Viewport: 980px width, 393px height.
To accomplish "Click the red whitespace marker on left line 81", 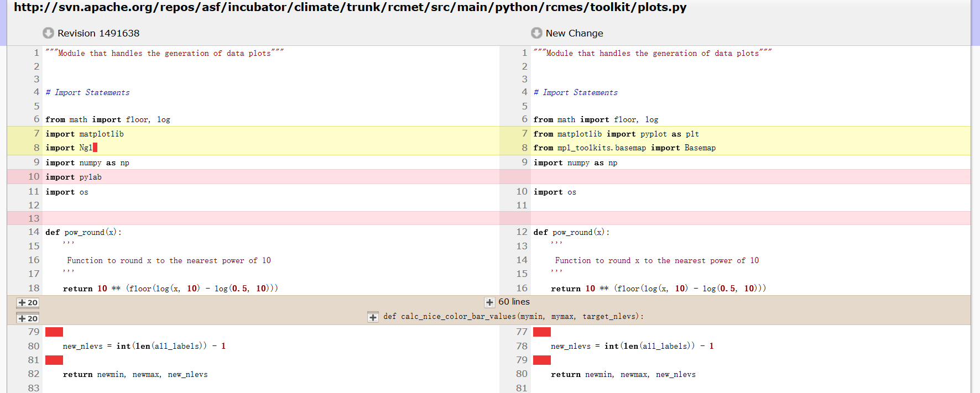I will tap(54, 360).
